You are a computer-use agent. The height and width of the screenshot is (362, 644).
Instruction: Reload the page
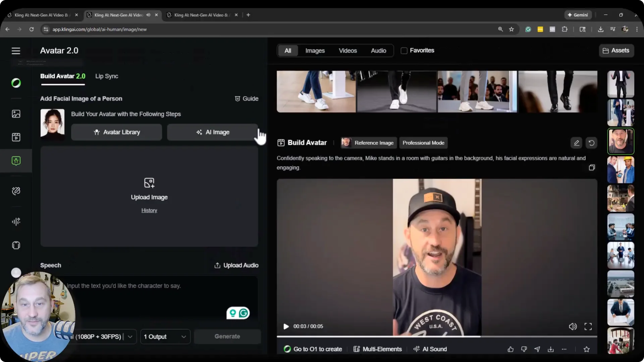[x=32, y=29]
